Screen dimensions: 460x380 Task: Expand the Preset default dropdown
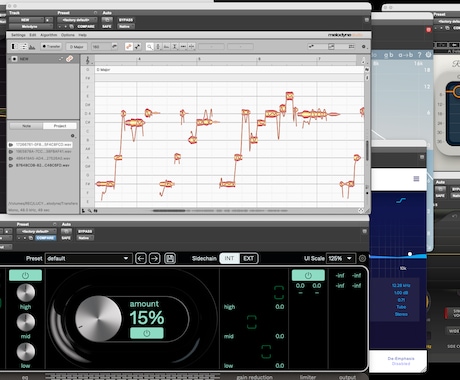tap(88, 258)
